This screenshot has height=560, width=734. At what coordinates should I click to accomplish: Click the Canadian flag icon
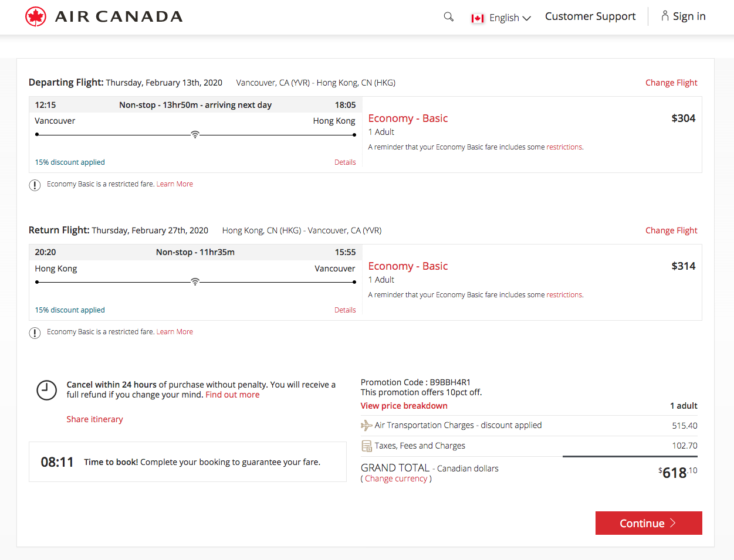477,18
